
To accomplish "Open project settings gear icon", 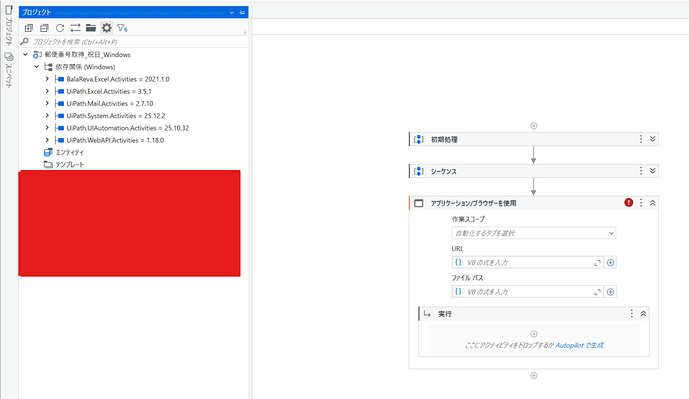I will [x=107, y=28].
